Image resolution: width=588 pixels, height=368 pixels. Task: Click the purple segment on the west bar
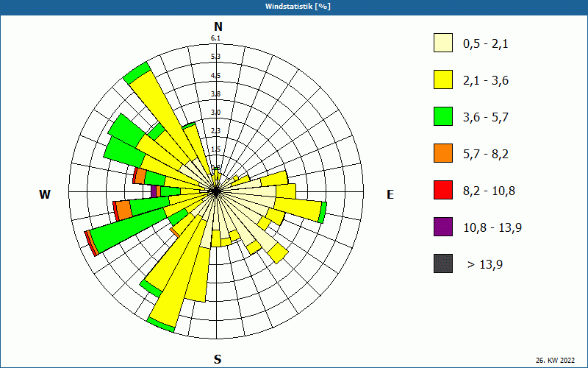click(x=154, y=191)
